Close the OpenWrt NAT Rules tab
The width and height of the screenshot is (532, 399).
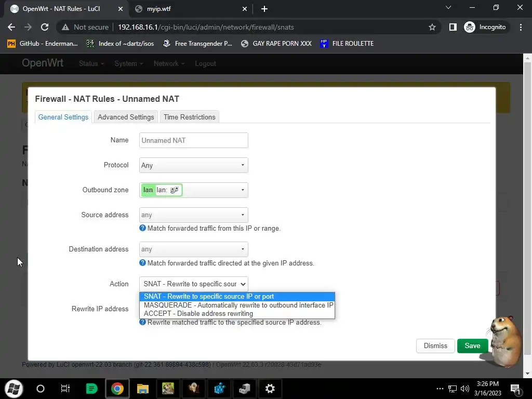click(x=121, y=9)
